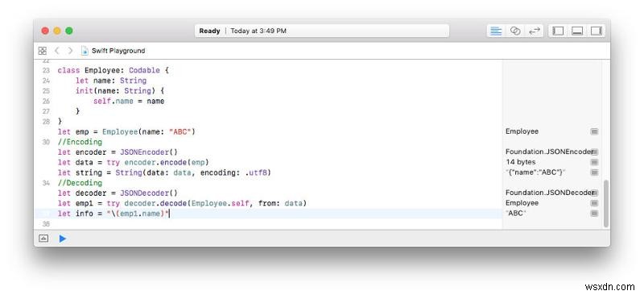Click 'init(name: String) {' line
Screen dimensions: 644x295
pyautogui.click(x=120, y=91)
